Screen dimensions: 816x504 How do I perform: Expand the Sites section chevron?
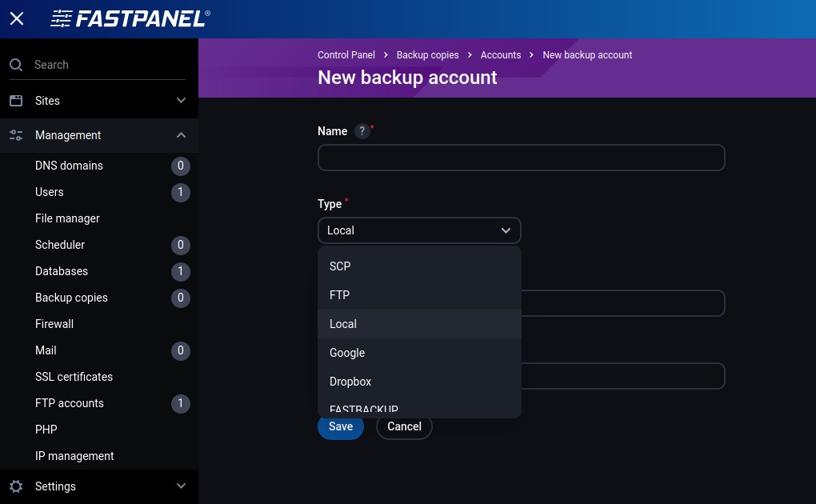click(181, 101)
